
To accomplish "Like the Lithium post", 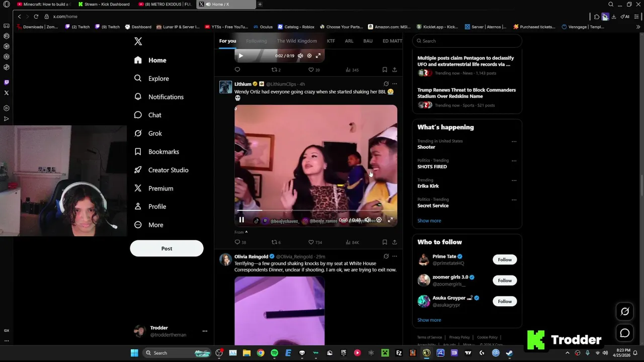I will coord(315,242).
